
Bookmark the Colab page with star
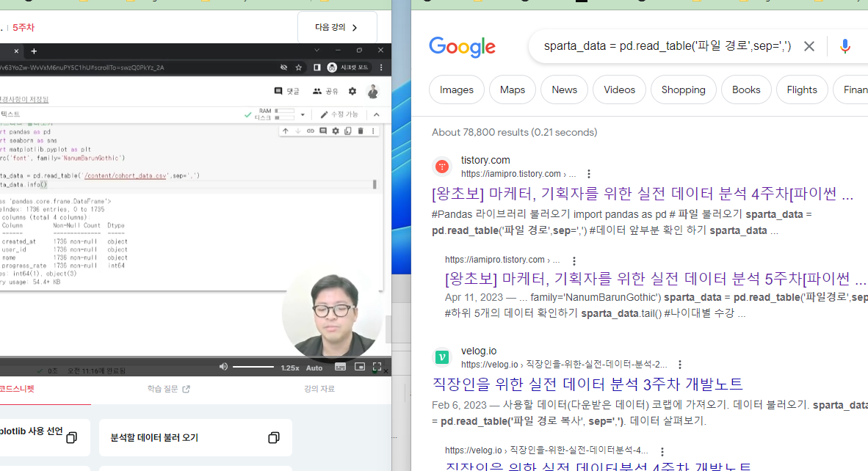pos(298,67)
